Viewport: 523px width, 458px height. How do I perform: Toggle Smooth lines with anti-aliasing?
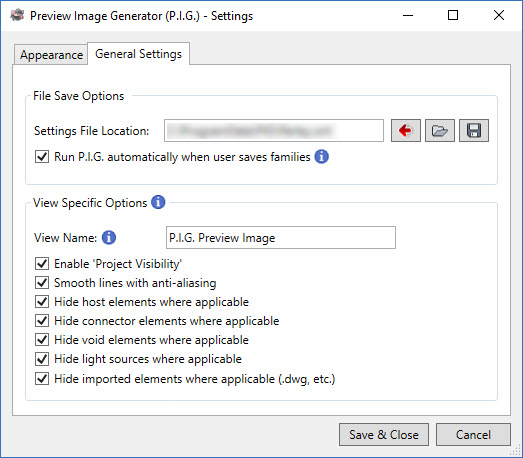(x=42, y=283)
